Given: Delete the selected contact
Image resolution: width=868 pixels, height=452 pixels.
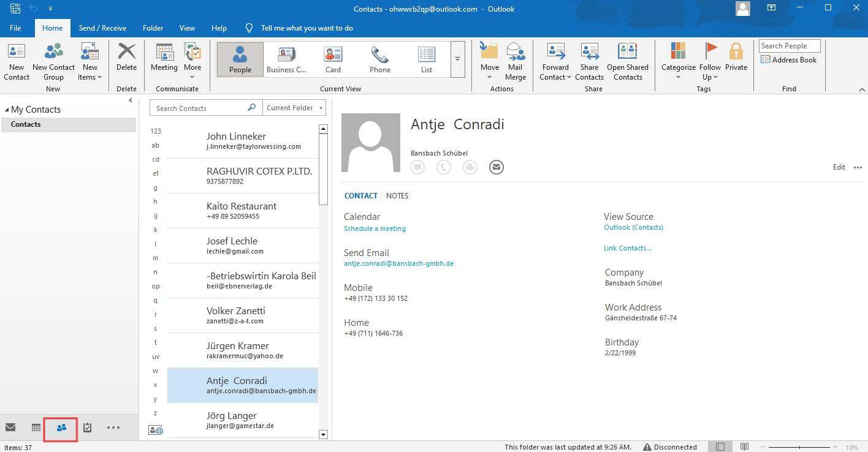Looking at the screenshot, I should pos(126,58).
